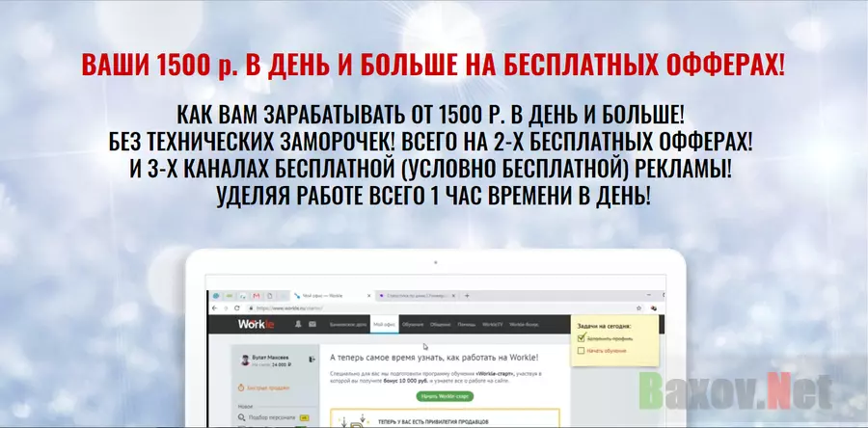Open the first pinned tab with globe icon
The image size is (868, 428).
click(216, 296)
